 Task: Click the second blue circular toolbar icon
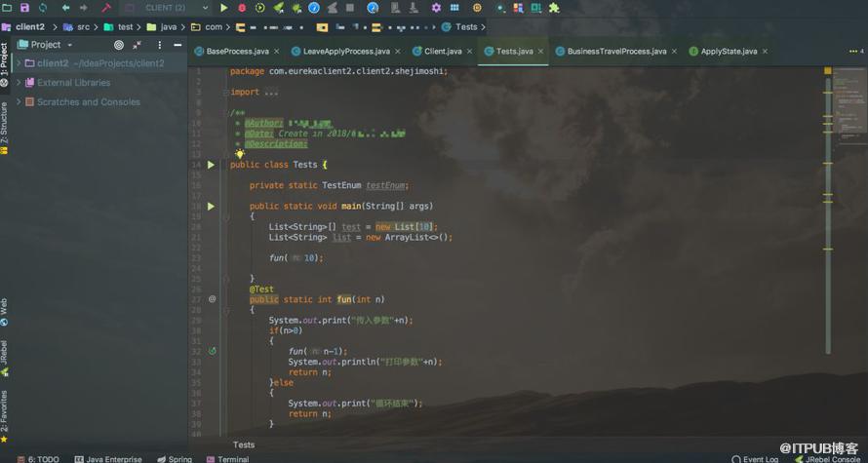point(374,8)
